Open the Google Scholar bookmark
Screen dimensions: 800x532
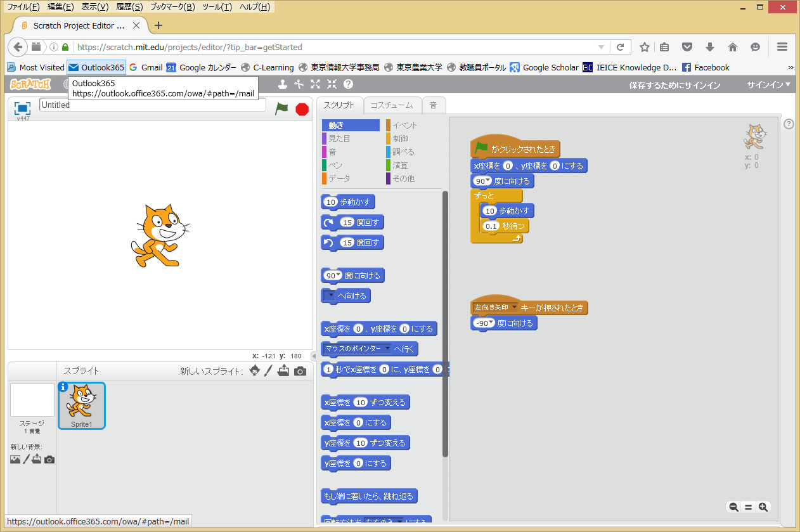(x=545, y=67)
